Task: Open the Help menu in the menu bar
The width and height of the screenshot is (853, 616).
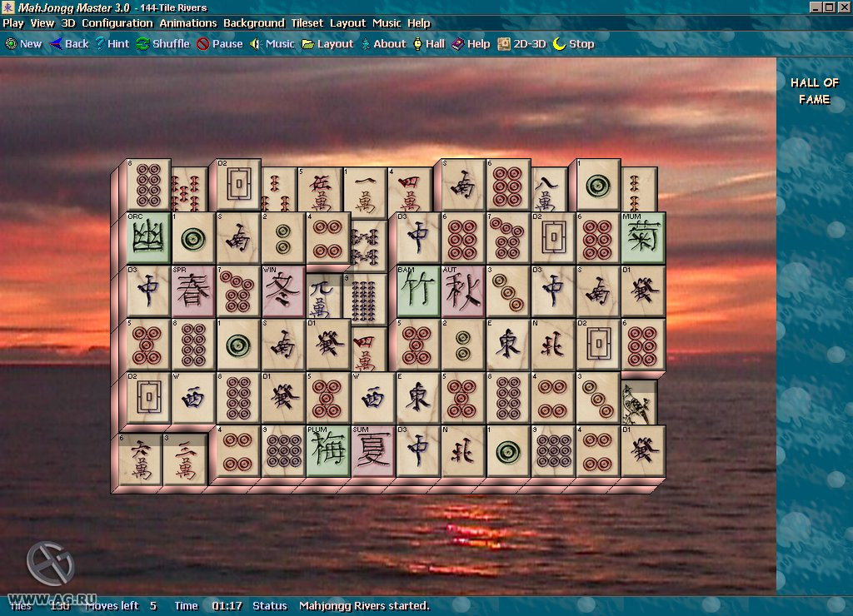Action: click(419, 22)
